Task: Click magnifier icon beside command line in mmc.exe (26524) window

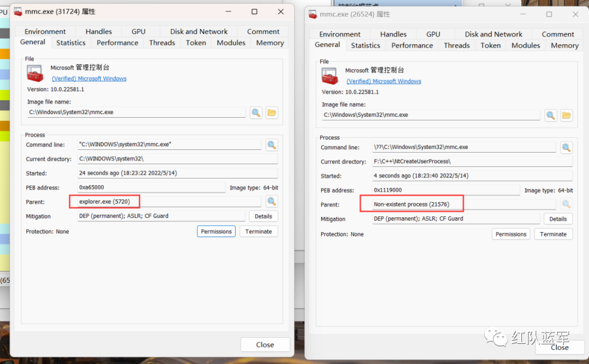Action: click(x=566, y=148)
